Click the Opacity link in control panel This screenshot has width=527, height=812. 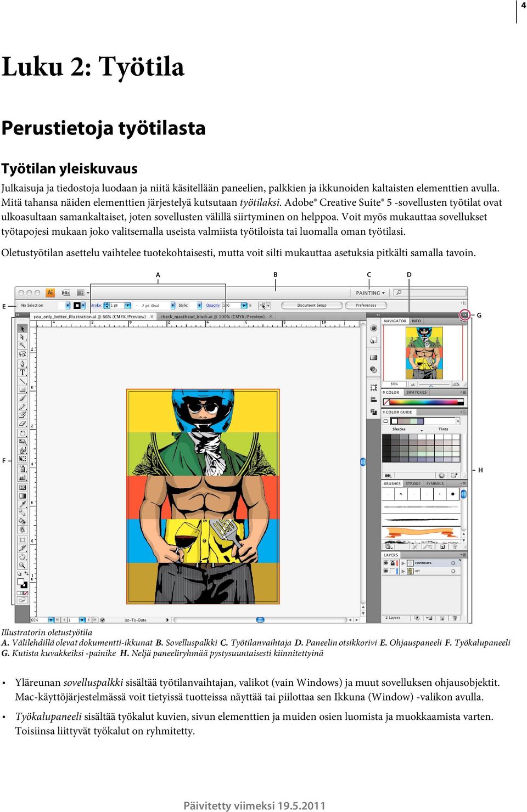[213, 305]
